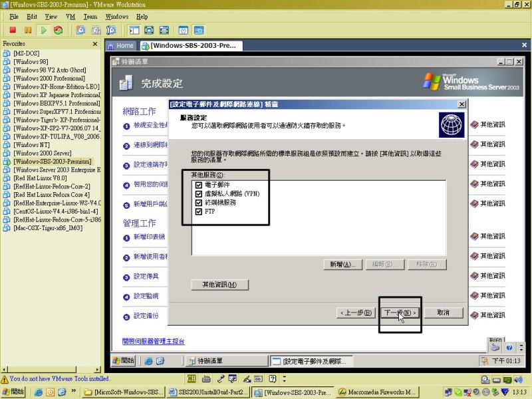532x399 pixels.
Task: Click the Reset virtual machine toolbar icon
Action: (x=59, y=30)
